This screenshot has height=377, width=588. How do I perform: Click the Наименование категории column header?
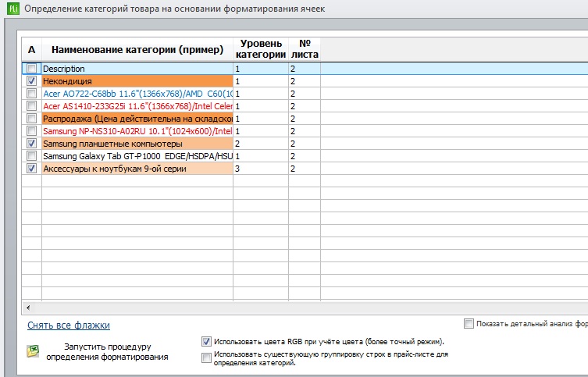point(137,49)
